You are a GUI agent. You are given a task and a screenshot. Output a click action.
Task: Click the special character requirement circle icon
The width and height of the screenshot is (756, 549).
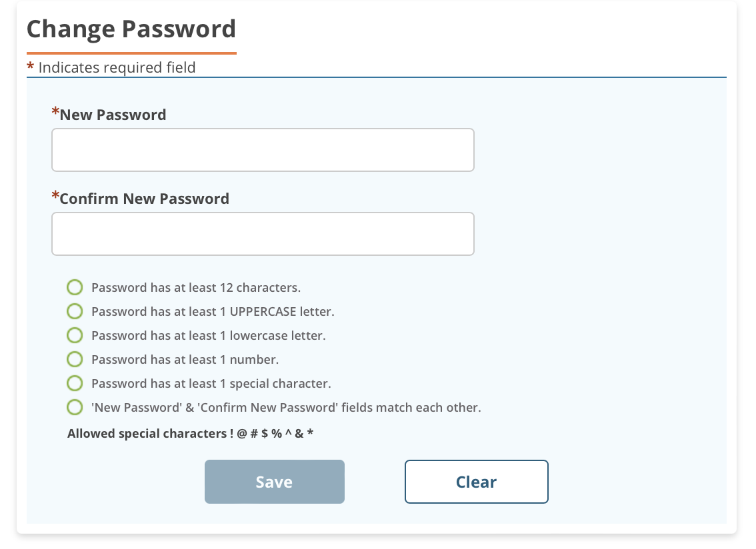pyautogui.click(x=75, y=383)
